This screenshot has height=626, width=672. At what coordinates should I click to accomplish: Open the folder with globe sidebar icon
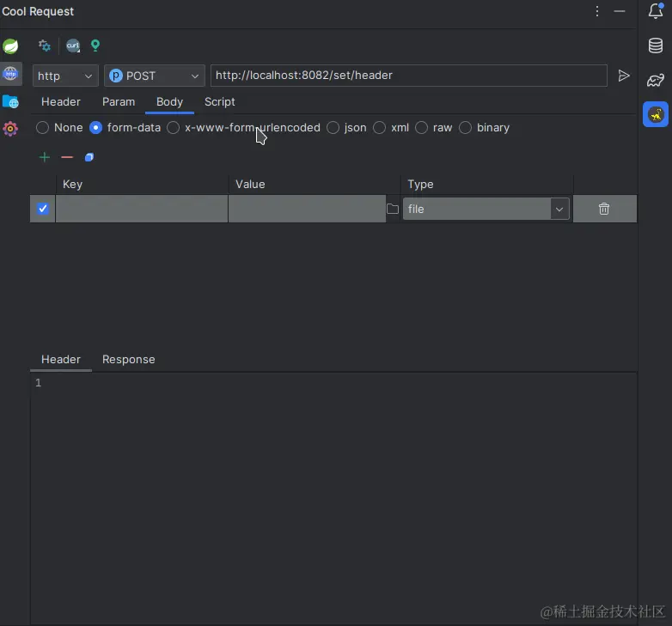[10, 102]
